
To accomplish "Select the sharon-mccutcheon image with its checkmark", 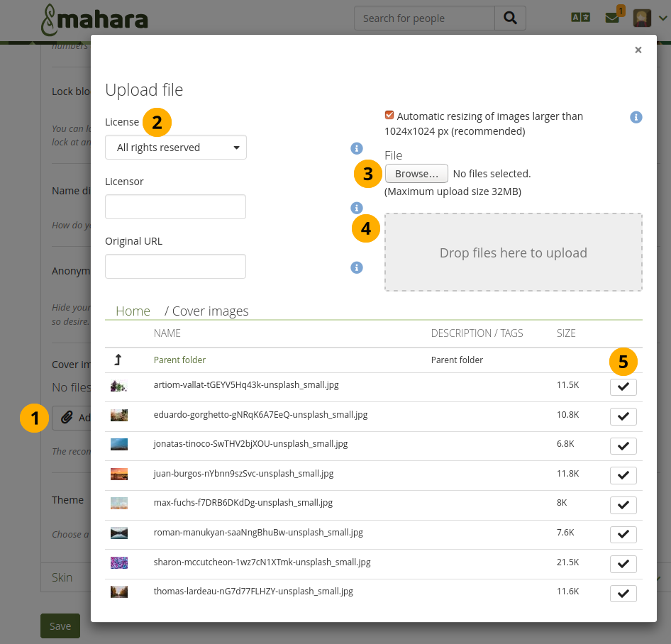I will [x=623, y=564].
